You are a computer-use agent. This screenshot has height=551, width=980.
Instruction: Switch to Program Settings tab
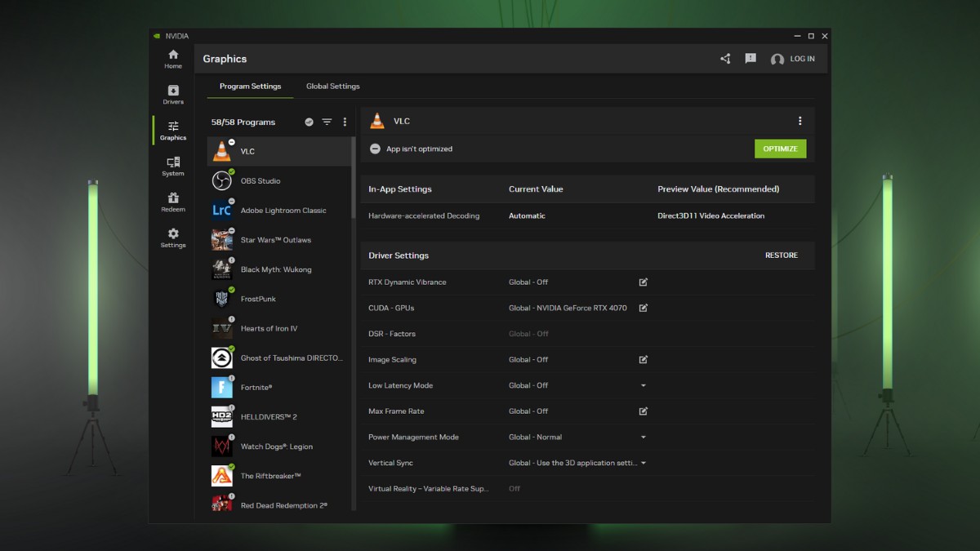tap(250, 87)
